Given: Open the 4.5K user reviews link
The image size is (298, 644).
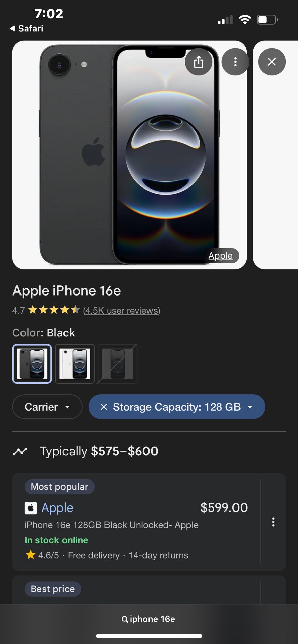Looking at the screenshot, I should [122, 311].
